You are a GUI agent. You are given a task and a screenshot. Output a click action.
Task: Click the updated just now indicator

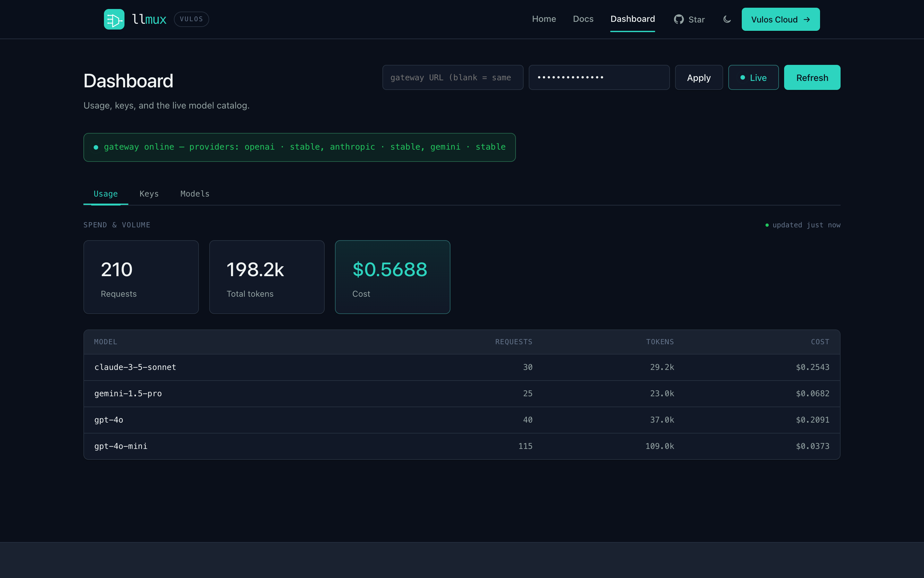[803, 225]
